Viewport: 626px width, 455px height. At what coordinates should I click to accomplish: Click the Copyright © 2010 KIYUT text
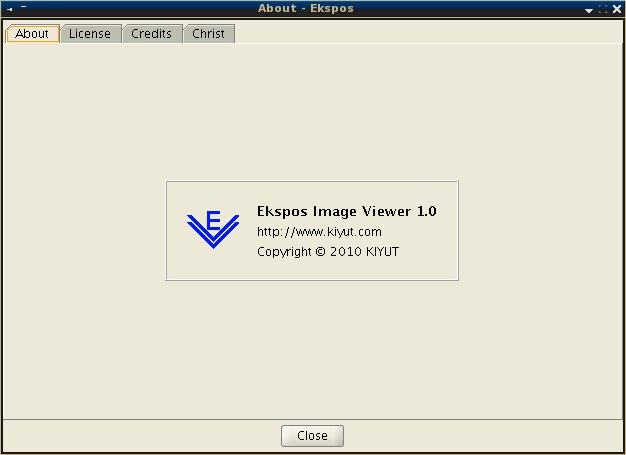328,252
